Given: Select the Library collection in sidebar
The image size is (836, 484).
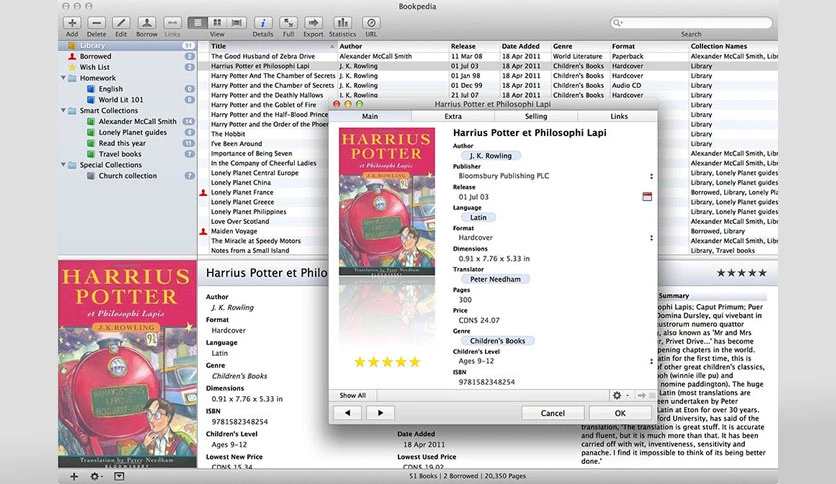Looking at the screenshot, I should 127,46.
